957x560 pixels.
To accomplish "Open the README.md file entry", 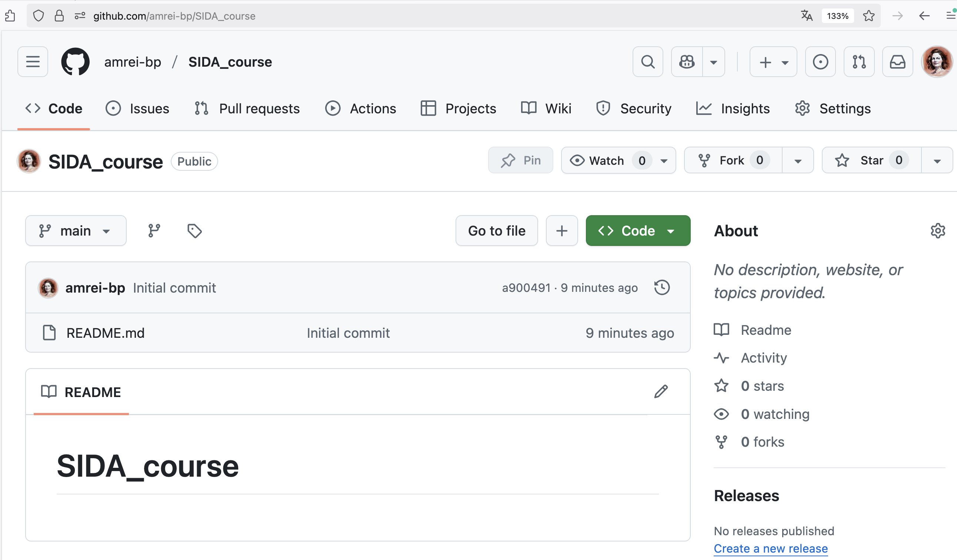I will click(105, 333).
